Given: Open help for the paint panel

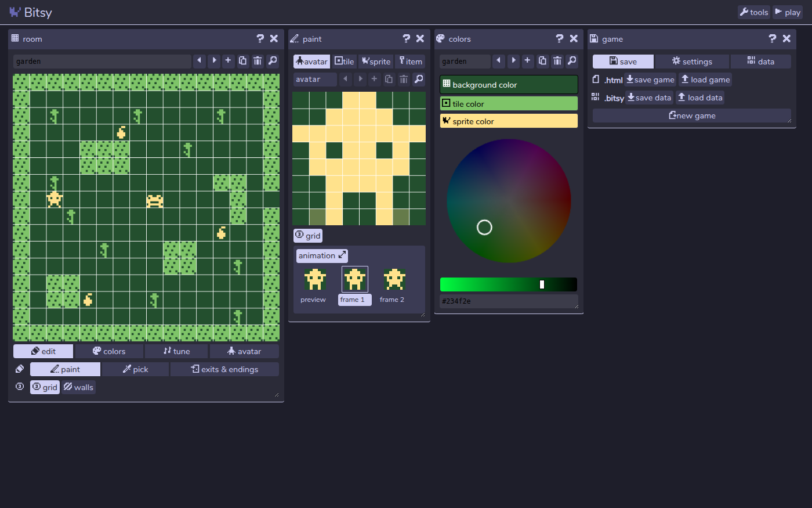Looking at the screenshot, I should pos(406,39).
